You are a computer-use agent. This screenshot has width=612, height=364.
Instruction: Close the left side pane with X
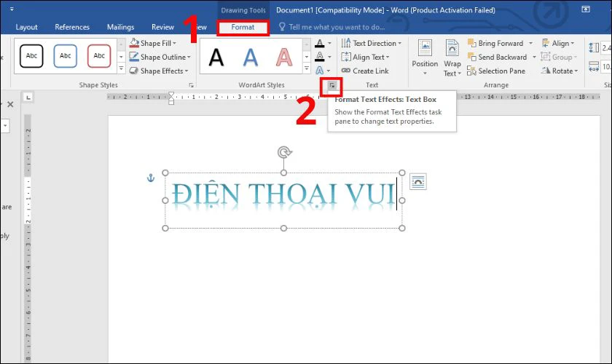click(10, 104)
